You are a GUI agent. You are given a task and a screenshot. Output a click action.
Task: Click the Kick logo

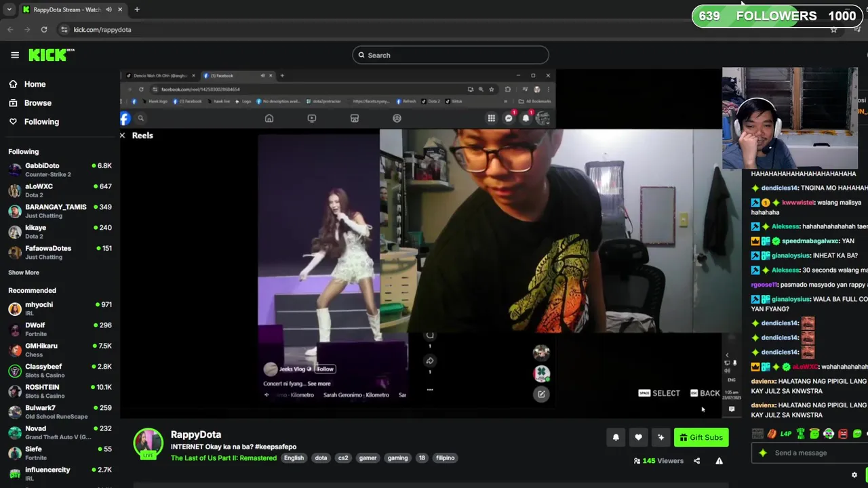coord(50,55)
